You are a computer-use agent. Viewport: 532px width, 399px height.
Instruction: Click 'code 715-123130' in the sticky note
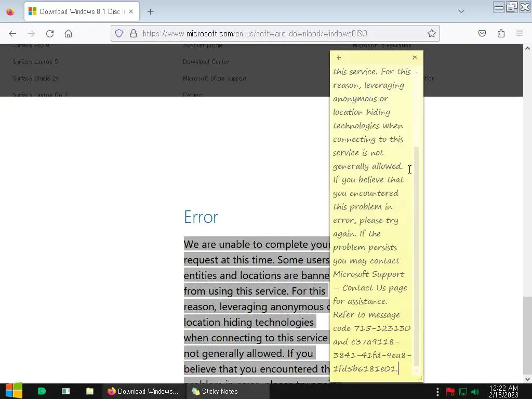[x=371, y=328]
